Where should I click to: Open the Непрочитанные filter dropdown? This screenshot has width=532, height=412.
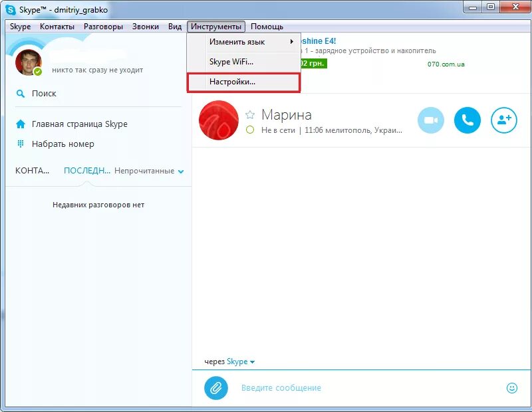tap(149, 171)
